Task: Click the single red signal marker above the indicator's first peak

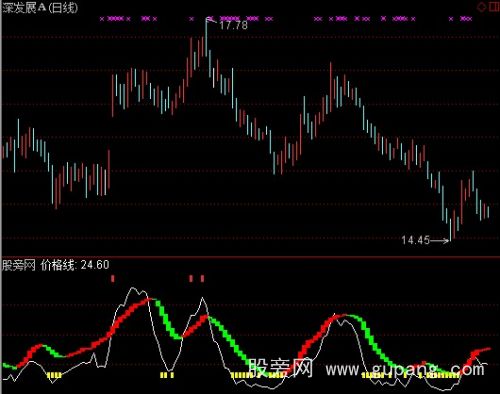Action: pyautogui.click(x=113, y=278)
